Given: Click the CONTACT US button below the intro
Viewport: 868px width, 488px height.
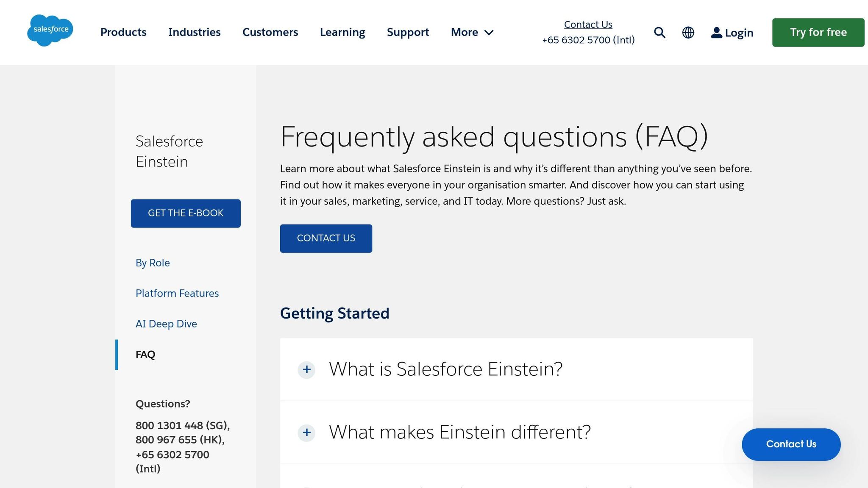Looking at the screenshot, I should [326, 238].
